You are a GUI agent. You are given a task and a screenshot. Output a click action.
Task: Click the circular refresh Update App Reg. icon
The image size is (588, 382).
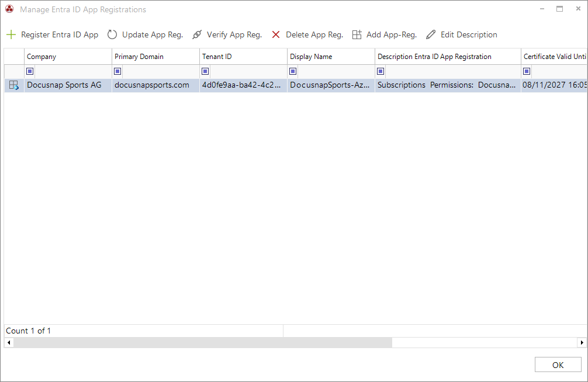(x=112, y=35)
